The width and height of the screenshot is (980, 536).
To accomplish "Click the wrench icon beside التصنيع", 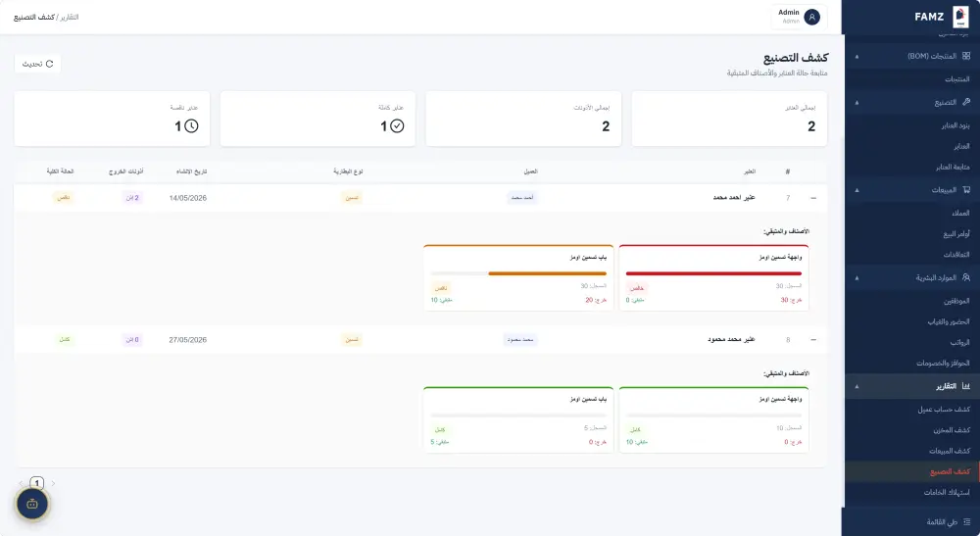I will 965,102.
